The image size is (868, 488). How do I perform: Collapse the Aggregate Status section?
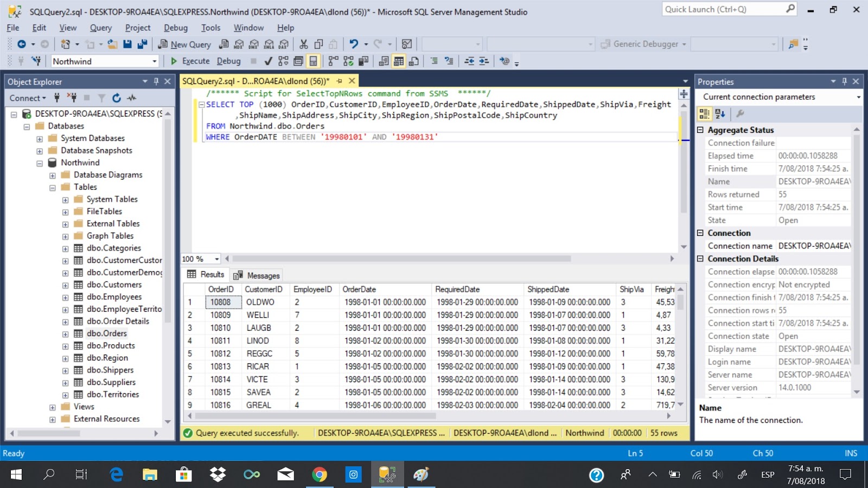700,130
